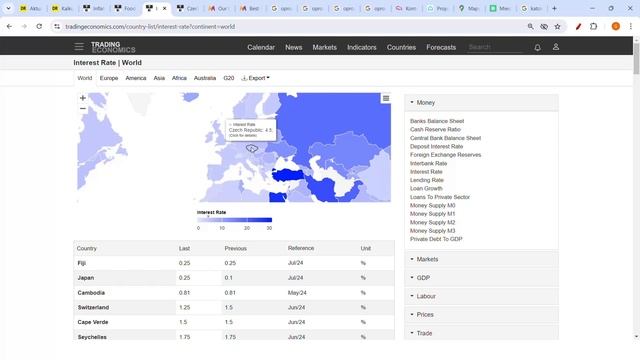Image resolution: width=640 pixels, height=360 pixels.
Task: Sort the table by Last column header
Action: tap(184, 248)
